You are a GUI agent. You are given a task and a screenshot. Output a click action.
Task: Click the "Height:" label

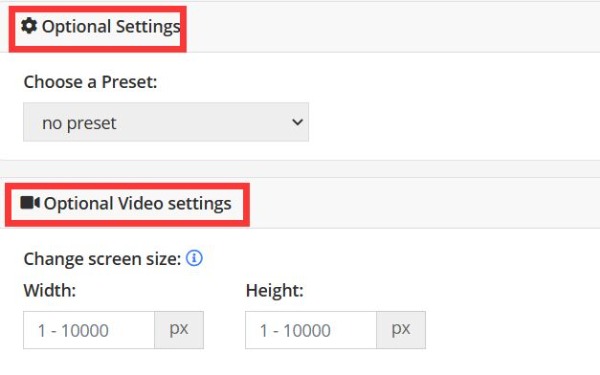tap(275, 290)
